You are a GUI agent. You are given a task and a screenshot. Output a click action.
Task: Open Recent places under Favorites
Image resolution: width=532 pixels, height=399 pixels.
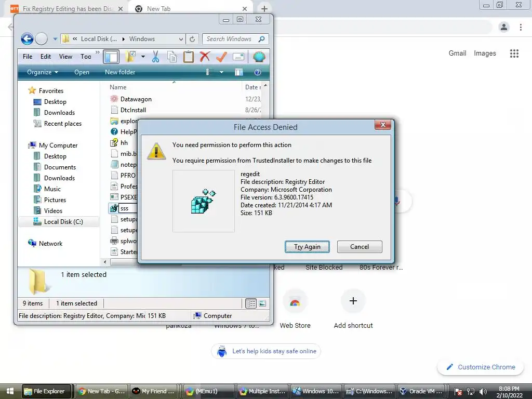click(63, 124)
